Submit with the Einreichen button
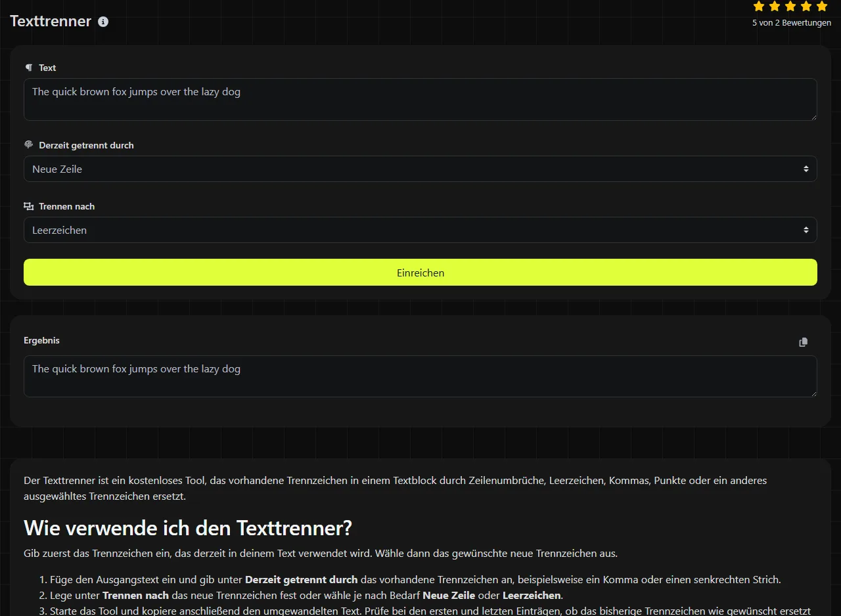Image resolution: width=841 pixels, height=616 pixels. click(420, 273)
